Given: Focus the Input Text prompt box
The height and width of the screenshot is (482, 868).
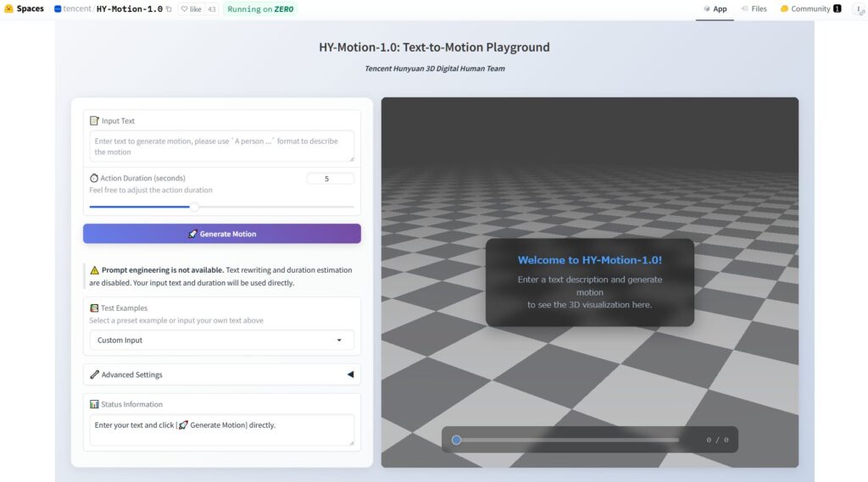Looking at the screenshot, I should click(x=221, y=146).
